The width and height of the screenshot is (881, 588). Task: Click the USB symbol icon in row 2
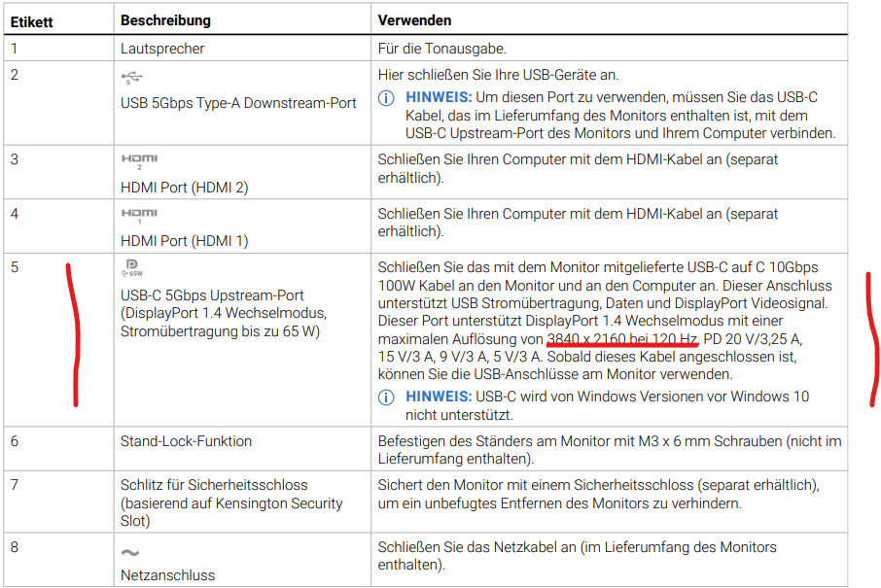click(x=132, y=77)
